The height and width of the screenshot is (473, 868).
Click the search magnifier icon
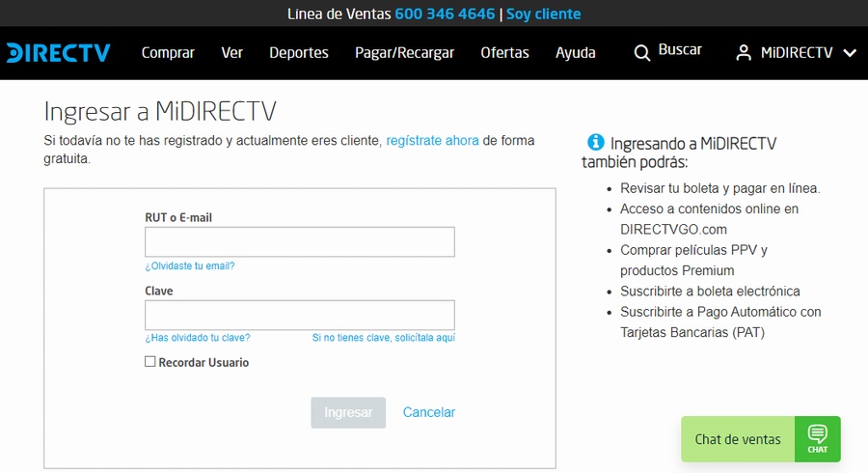641,53
